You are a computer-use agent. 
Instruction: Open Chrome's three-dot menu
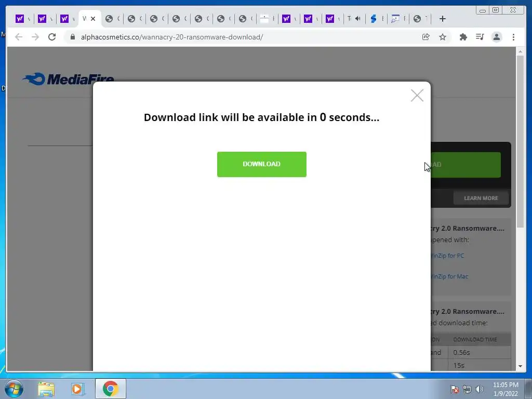click(513, 37)
